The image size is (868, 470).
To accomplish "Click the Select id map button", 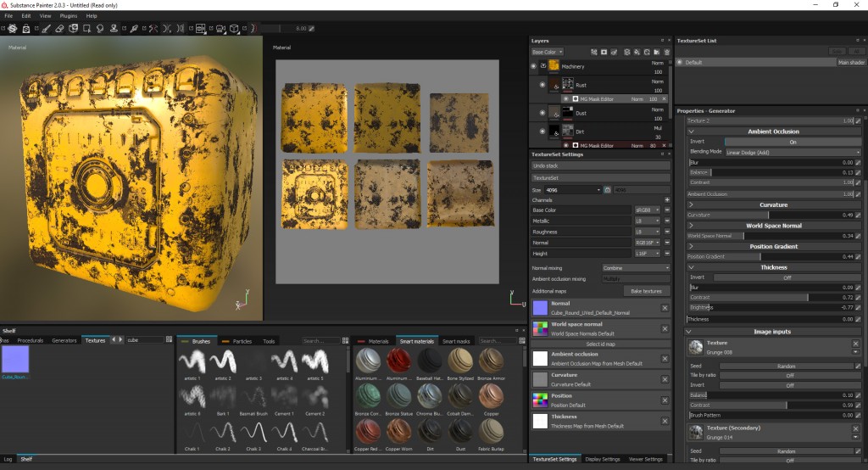I will [x=600, y=343].
